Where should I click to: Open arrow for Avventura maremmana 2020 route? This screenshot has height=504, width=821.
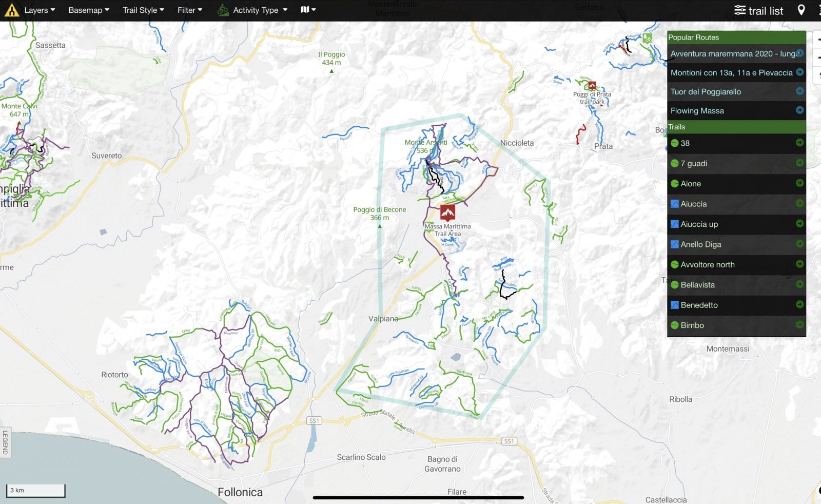(799, 53)
